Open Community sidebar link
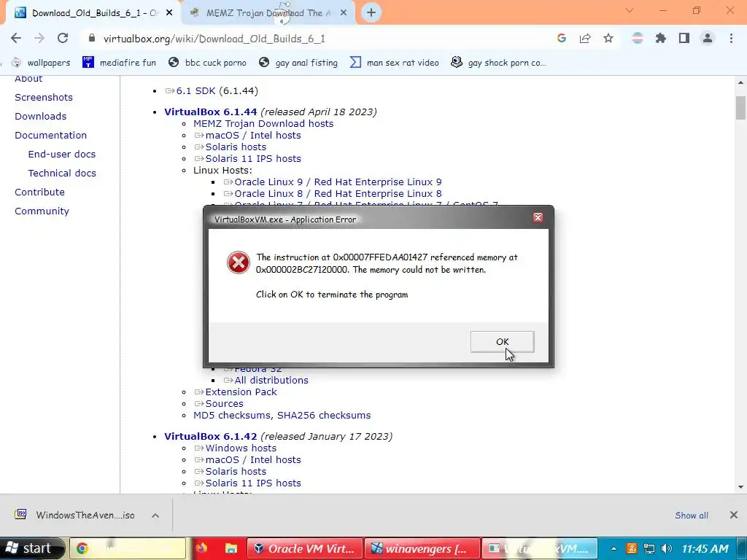The image size is (747, 560). pos(42,211)
